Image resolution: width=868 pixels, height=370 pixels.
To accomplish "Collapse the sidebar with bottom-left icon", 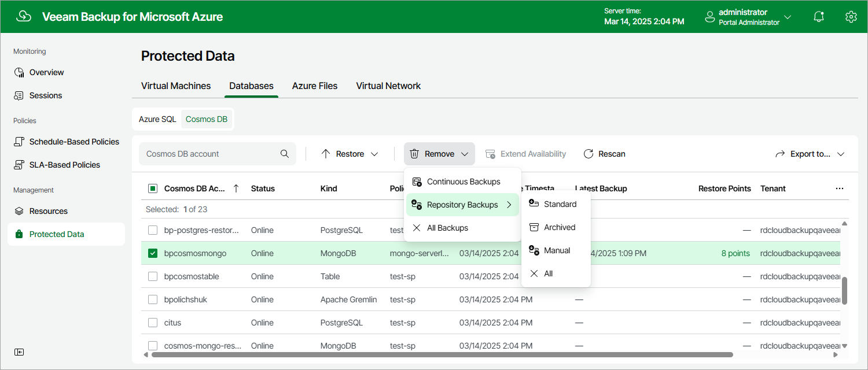I will point(19,352).
